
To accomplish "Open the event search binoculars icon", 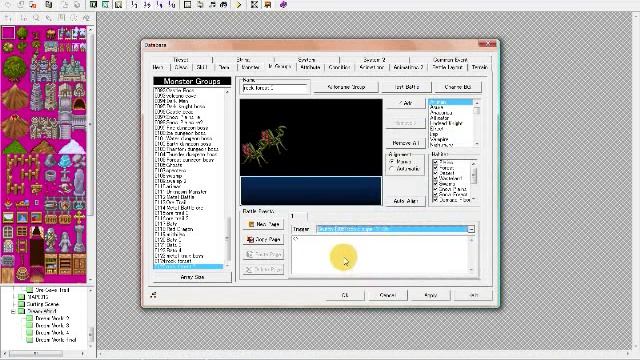I will (224, 5).
